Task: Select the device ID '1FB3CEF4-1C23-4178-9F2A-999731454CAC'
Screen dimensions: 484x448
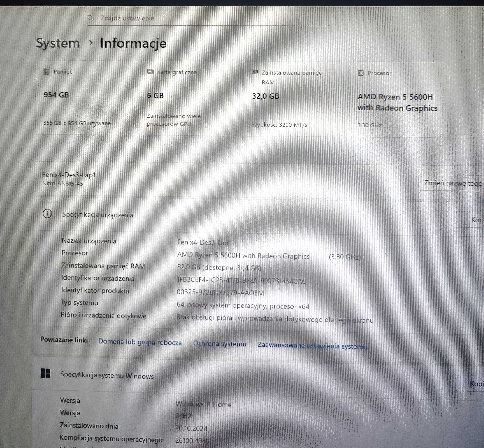Action: (241, 281)
